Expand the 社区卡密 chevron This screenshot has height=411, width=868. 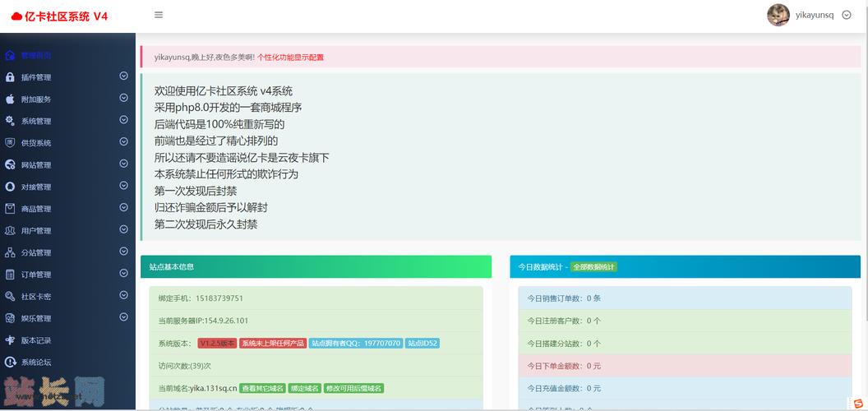pyautogui.click(x=123, y=295)
